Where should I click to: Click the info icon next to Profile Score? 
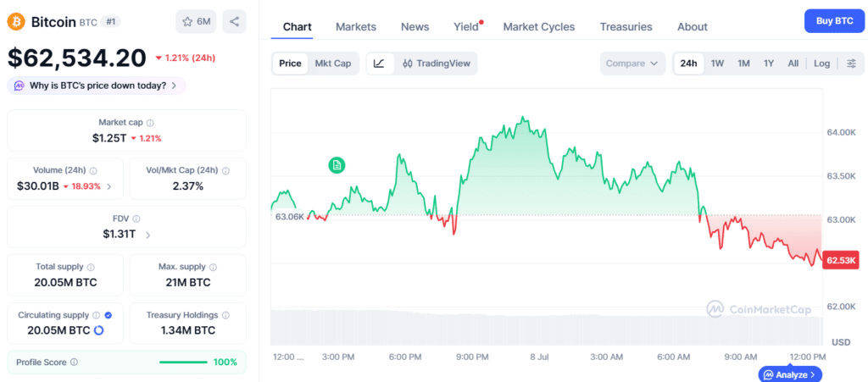(x=75, y=363)
